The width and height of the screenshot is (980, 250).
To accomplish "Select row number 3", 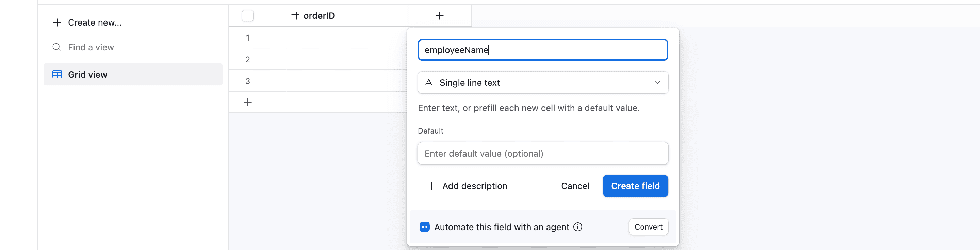I will coord(248,81).
